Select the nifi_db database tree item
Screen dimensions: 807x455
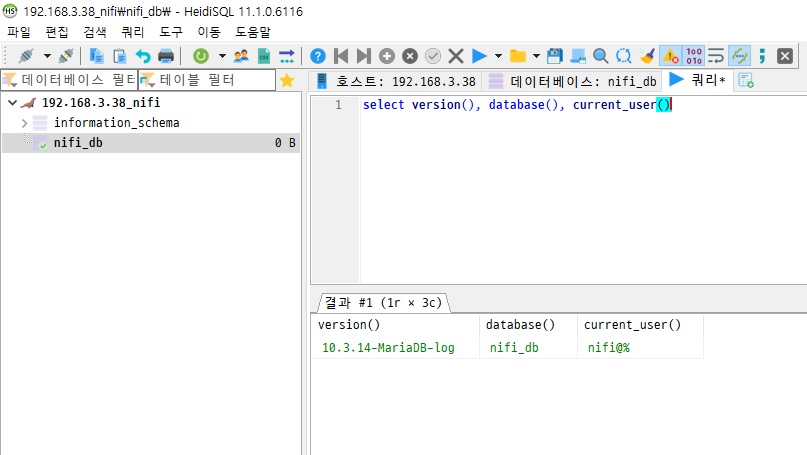point(151,143)
